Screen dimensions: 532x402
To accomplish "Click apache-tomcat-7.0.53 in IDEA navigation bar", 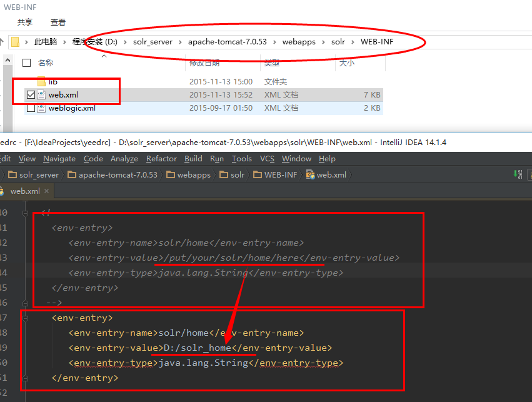I will 113,174.
